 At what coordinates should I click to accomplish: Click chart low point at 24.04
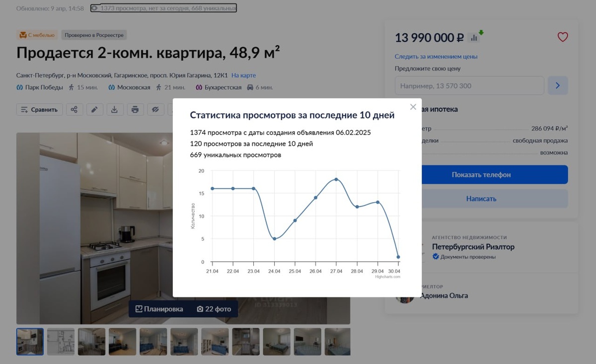[x=274, y=239]
